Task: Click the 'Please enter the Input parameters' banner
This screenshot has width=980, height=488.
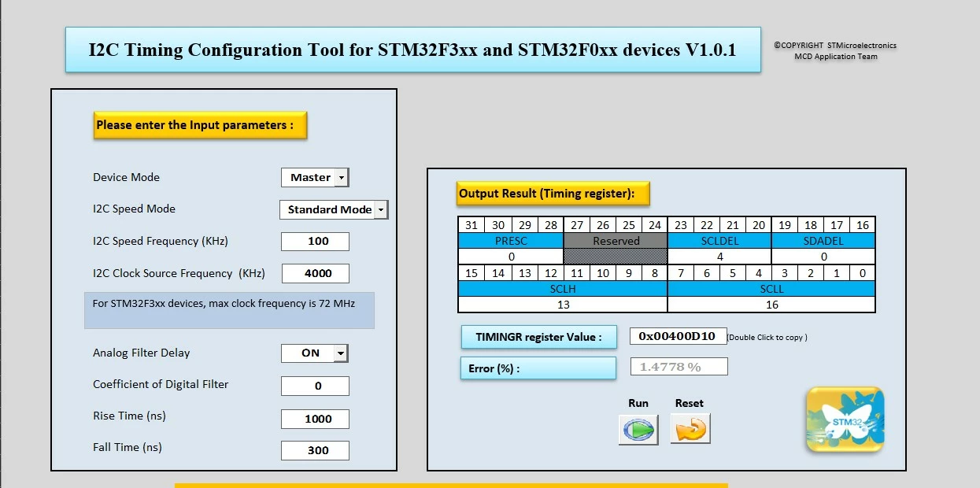Action: [200, 125]
